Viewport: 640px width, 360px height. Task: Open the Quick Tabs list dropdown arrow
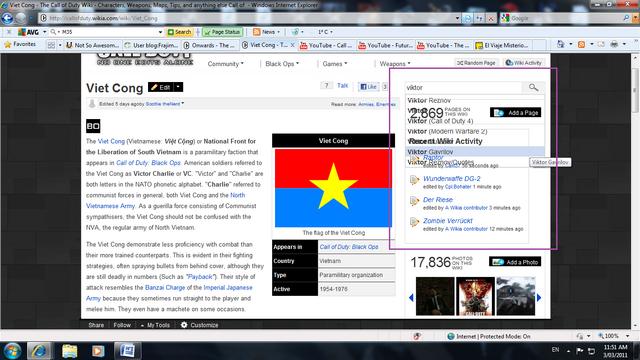[x=60, y=45]
